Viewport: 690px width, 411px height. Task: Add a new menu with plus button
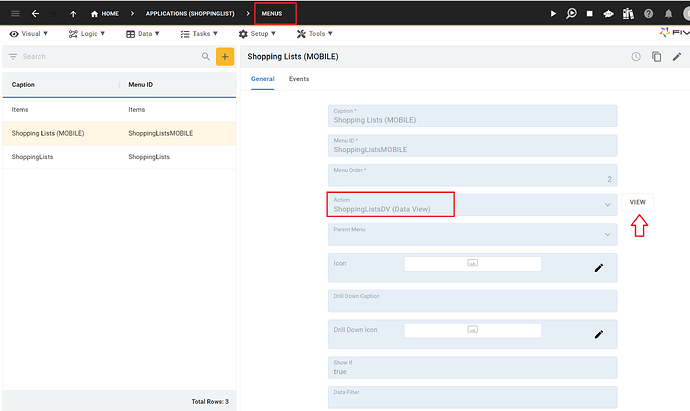(225, 56)
